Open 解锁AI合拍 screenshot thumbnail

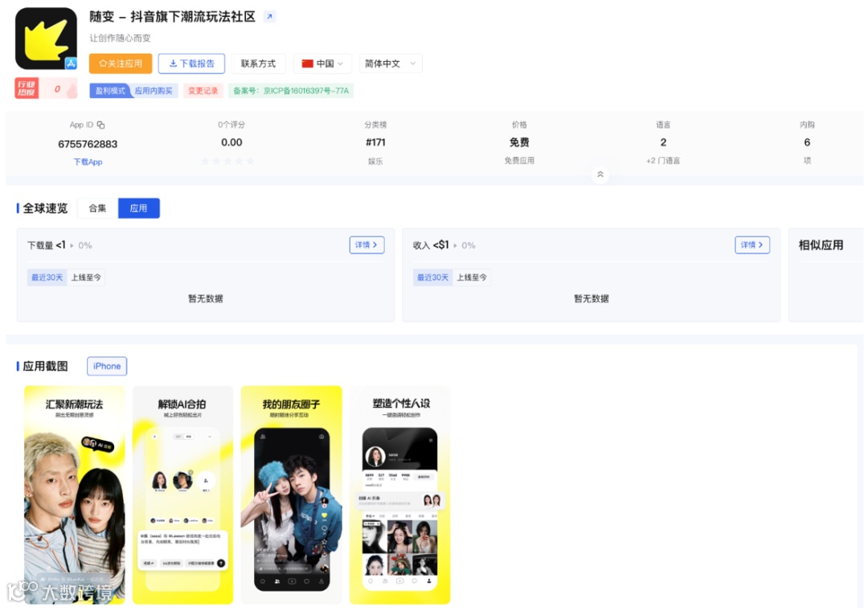coord(182,495)
